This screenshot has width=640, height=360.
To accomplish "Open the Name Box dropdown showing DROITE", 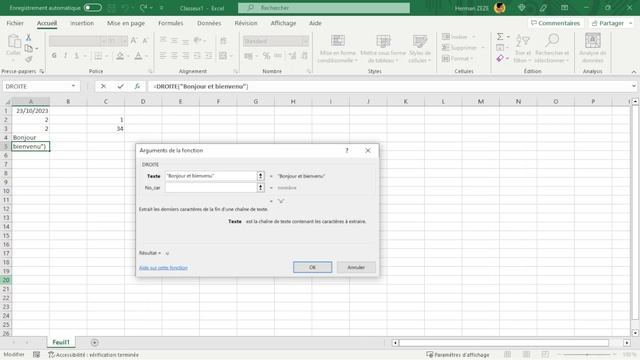I will click(73, 87).
